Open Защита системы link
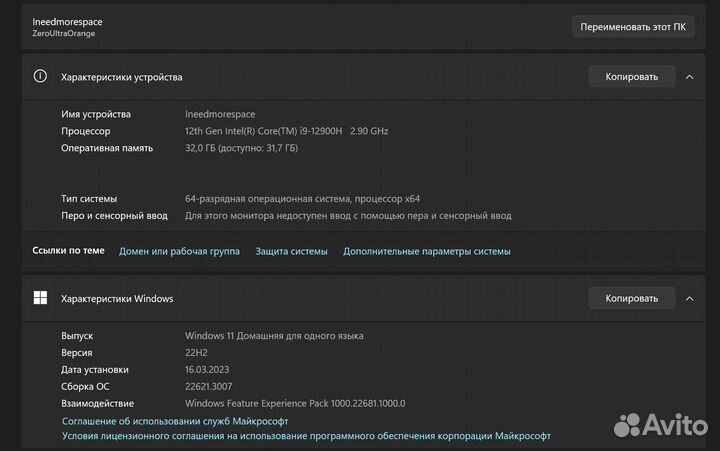The width and height of the screenshot is (720, 451). pyautogui.click(x=291, y=251)
